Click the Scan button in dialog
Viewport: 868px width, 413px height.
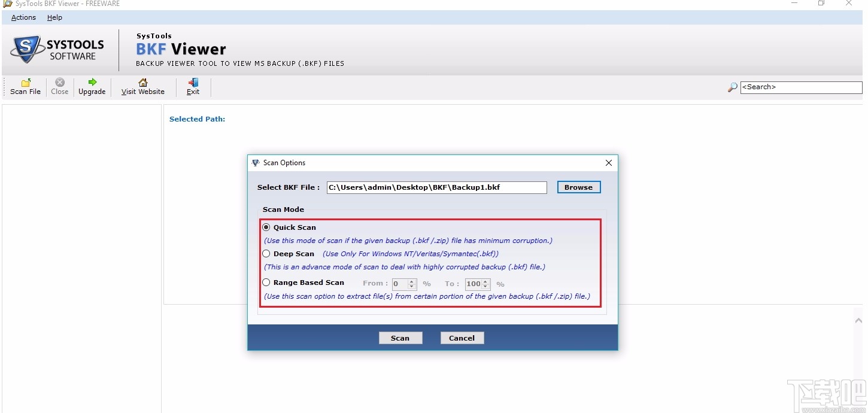[x=400, y=338]
